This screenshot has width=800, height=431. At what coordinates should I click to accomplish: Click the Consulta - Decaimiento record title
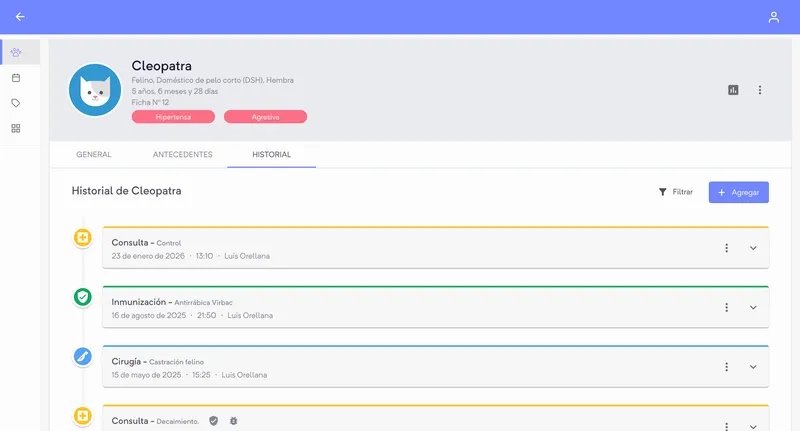coord(155,421)
